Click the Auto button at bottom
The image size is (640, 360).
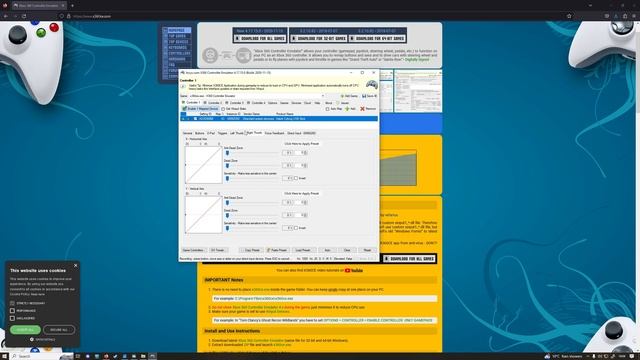pyautogui.click(x=327, y=250)
